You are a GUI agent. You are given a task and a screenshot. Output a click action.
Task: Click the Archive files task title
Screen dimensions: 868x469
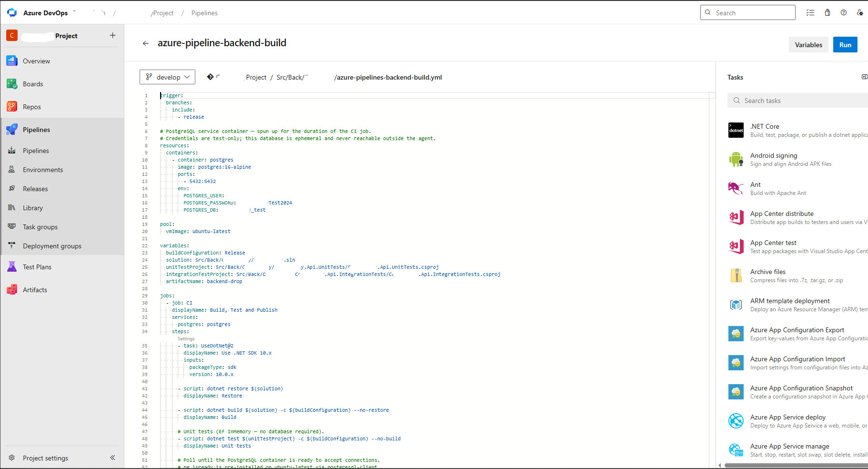pos(768,272)
